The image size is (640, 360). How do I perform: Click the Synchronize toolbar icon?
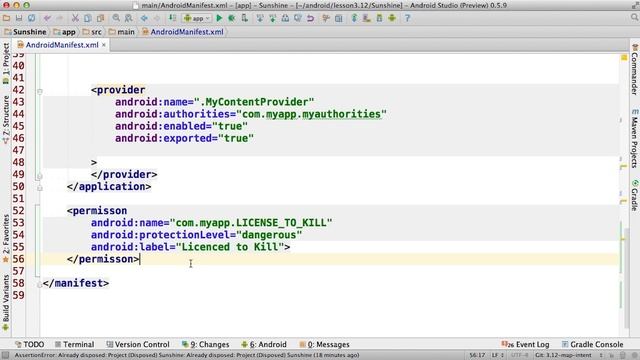pyautogui.click(x=31, y=18)
